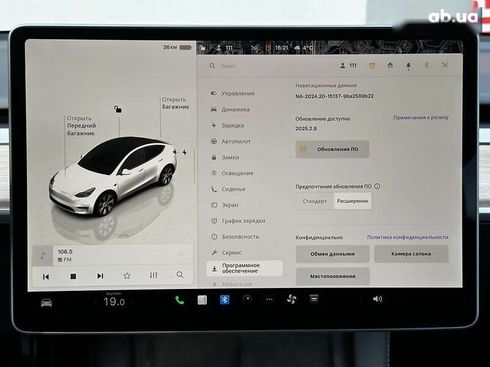Tap Открыть Багажник label
The image size is (490, 367).
tap(175, 103)
